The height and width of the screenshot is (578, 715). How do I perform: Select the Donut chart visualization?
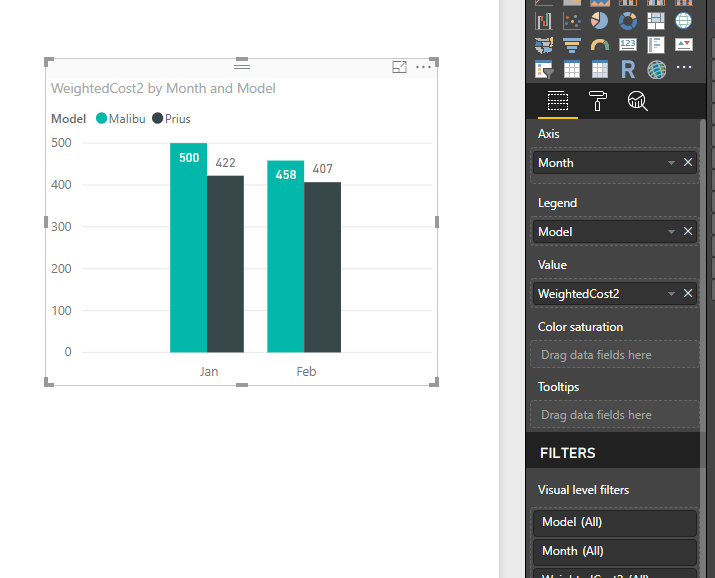(628, 21)
